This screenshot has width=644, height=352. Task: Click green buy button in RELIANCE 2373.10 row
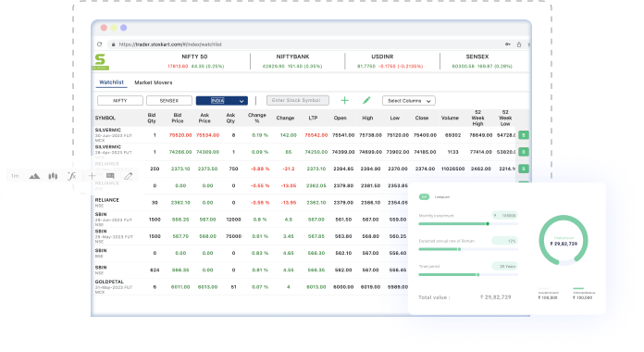click(x=524, y=169)
